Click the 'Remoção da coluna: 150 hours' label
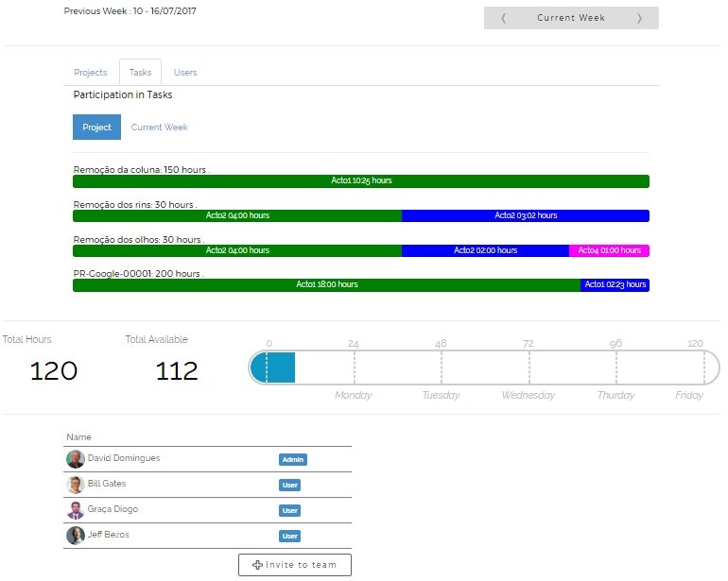The image size is (728, 581). [x=141, y=169]
